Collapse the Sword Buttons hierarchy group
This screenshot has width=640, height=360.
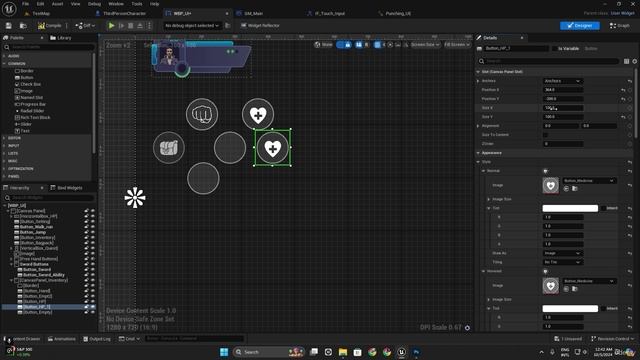(x=11, y=264)
